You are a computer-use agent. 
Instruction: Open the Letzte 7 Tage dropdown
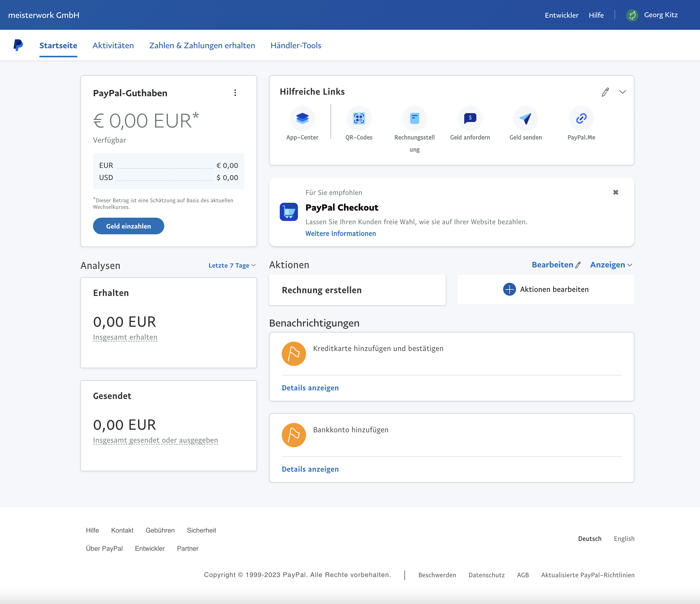pos(232,265)
